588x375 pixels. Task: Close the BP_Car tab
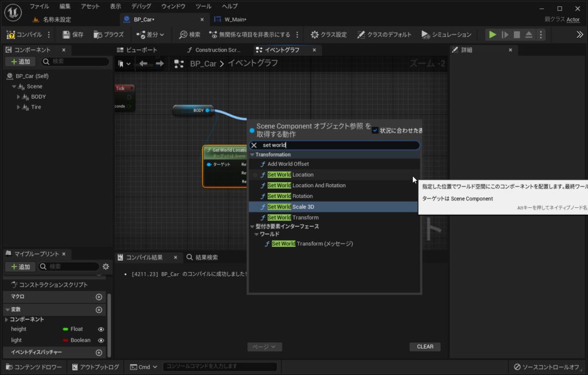(x=202, y=20)
